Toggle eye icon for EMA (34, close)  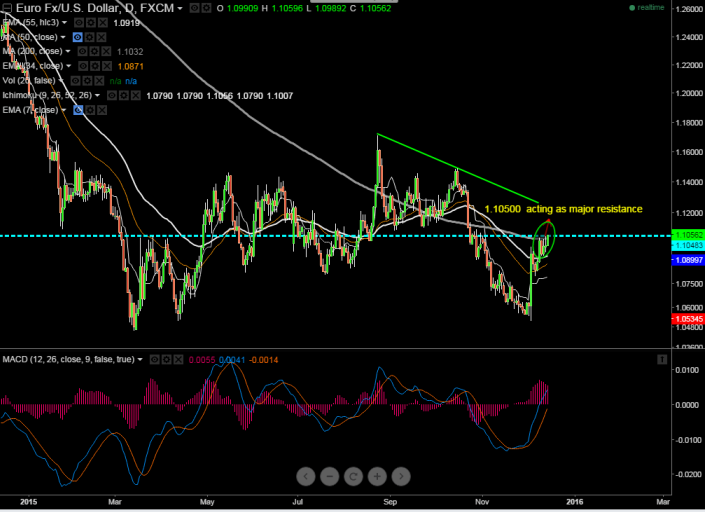tap(83, 66)
